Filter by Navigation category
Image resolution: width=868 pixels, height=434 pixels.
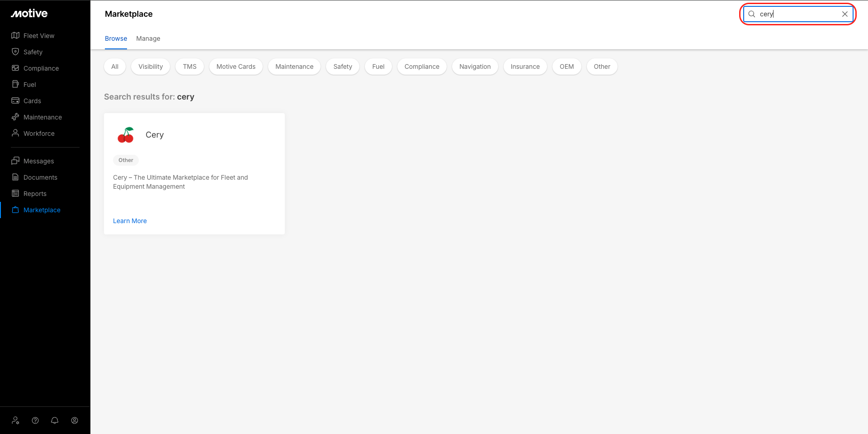(x=475, y=67)
